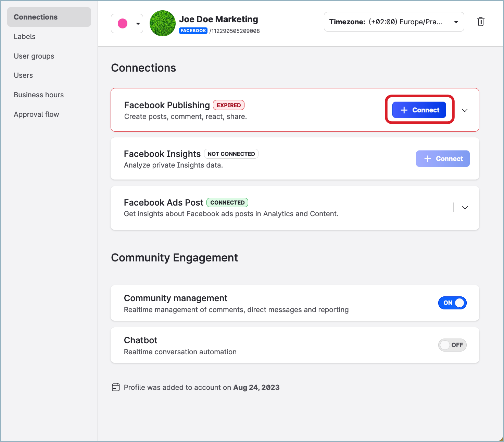Click the Joe Doe Marketing avatar image

click(x=162, y=23)
